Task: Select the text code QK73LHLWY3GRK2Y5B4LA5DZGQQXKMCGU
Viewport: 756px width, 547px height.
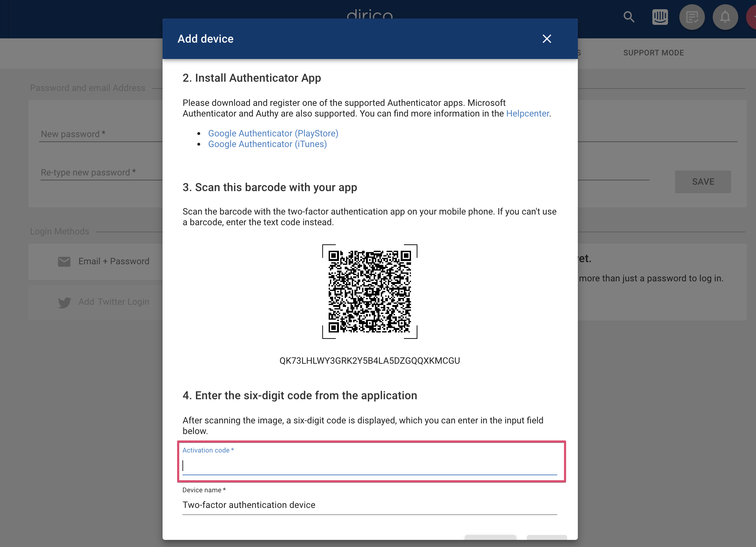Action: 369,361
